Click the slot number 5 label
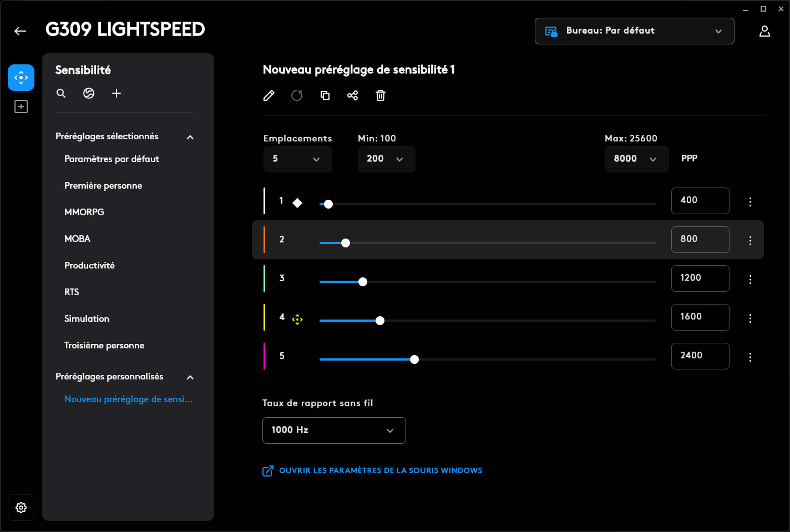Screen dimensions: 790x532 point(282,356)
